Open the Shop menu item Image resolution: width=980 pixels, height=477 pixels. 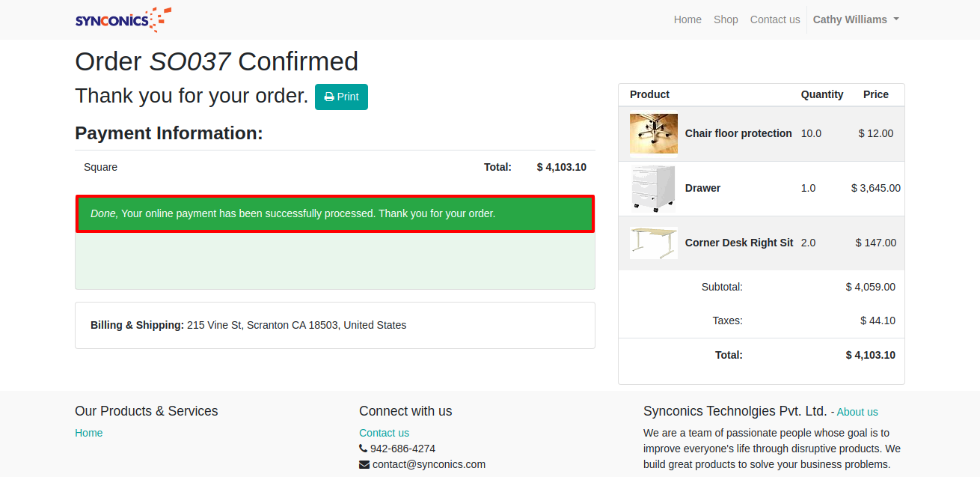[x=726, y=19]
